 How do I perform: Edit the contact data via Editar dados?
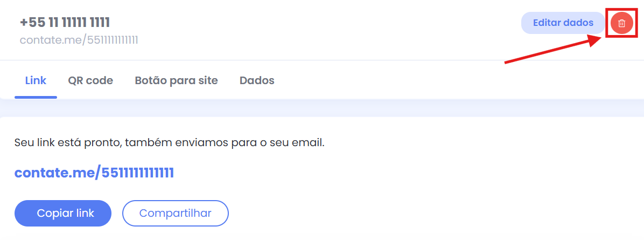(563, 23)
